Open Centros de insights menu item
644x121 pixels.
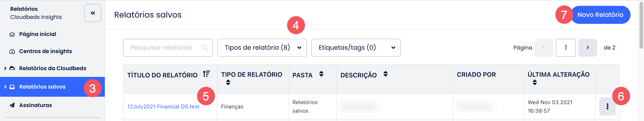tap(45, 51)
